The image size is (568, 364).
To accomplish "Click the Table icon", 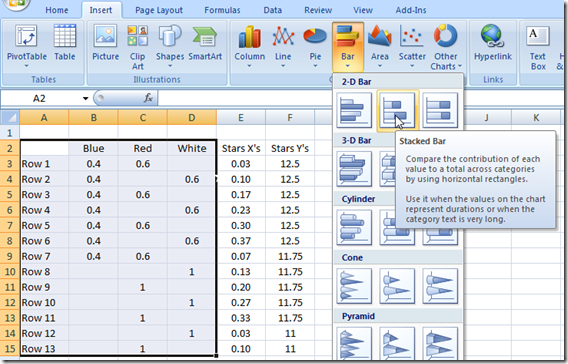I will point(65,42).
